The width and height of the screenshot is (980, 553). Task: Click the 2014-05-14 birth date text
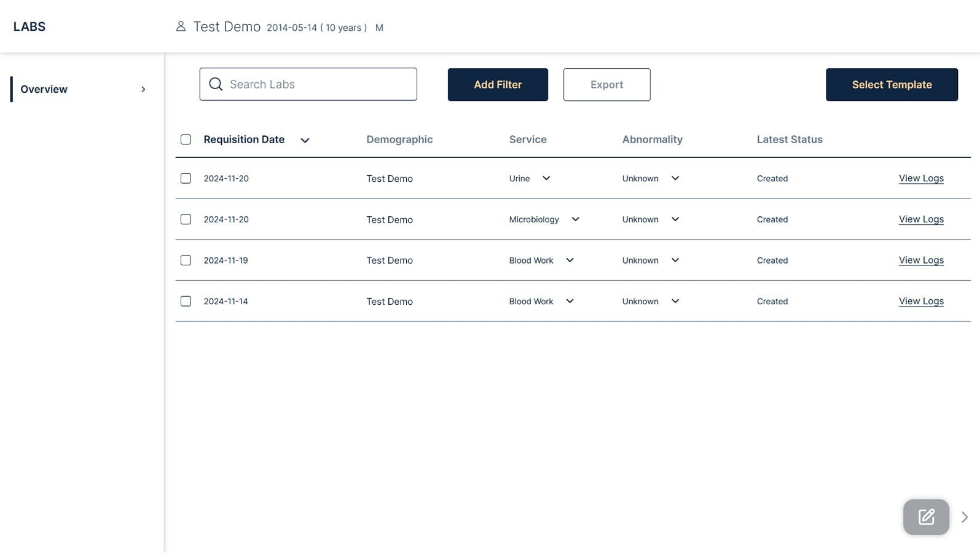[292, 28]
